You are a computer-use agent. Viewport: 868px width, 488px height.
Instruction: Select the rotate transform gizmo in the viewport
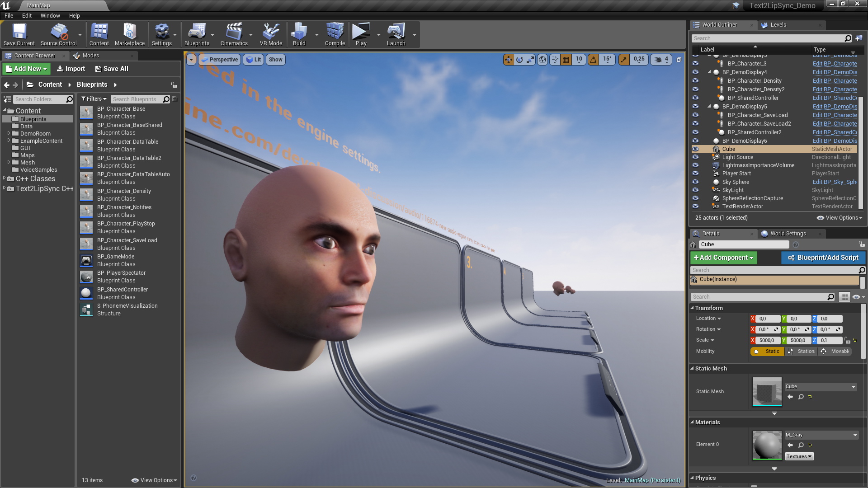pyautogui.click(x=519, y=60)
